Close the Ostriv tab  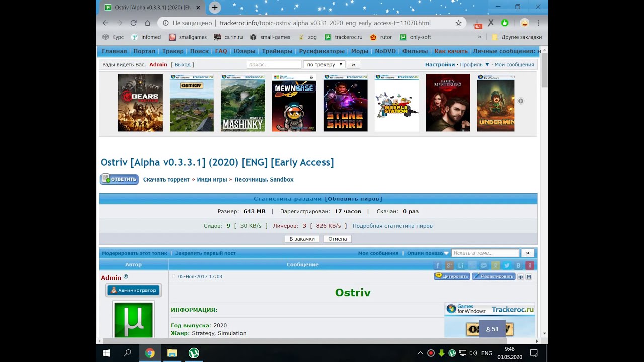click(198, 8)
